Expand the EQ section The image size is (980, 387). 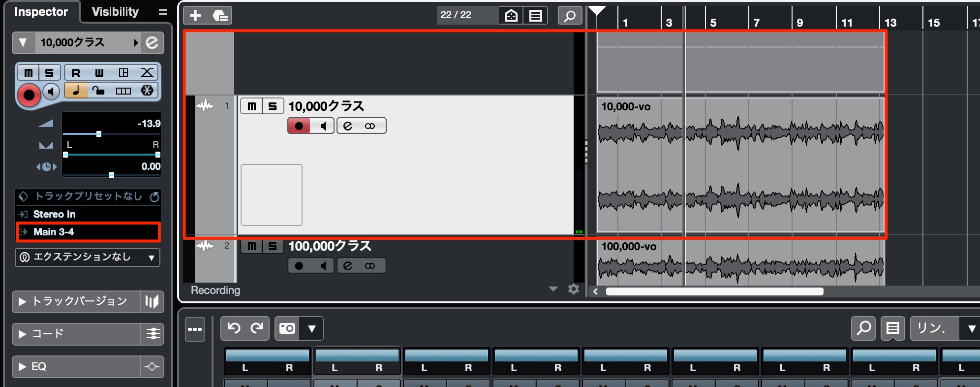(x=22, y=367)
